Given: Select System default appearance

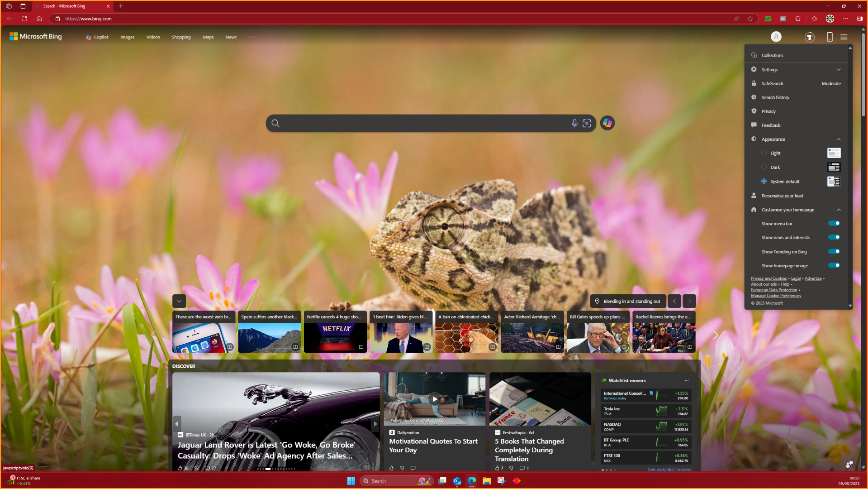Looking at the screenshot, I should point(764,181).
